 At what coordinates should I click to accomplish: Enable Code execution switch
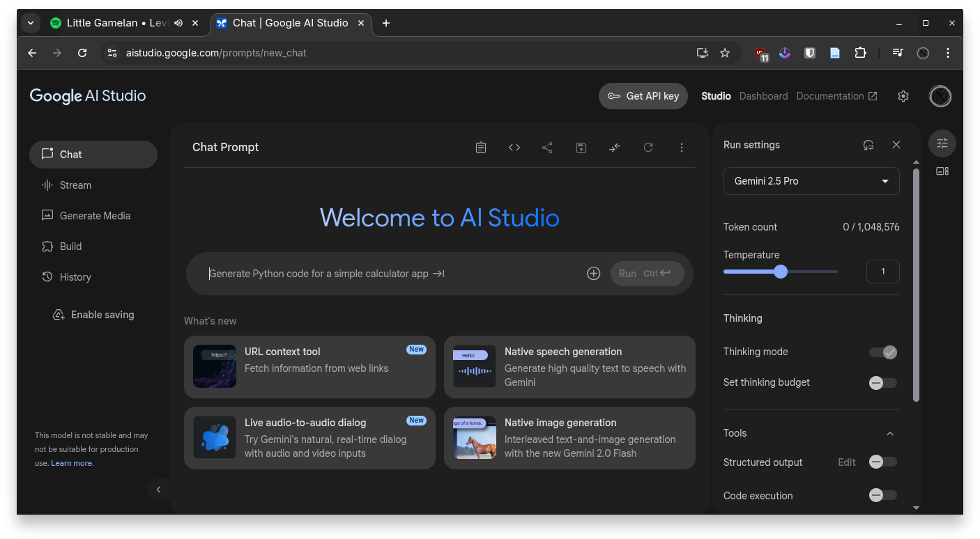883,496
